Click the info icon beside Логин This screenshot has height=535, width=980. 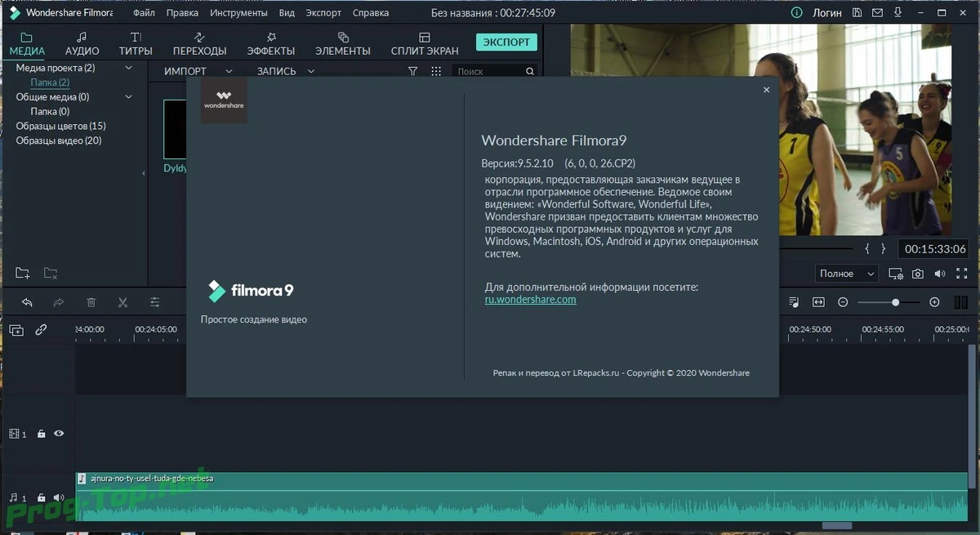click(x=797, y=13)
